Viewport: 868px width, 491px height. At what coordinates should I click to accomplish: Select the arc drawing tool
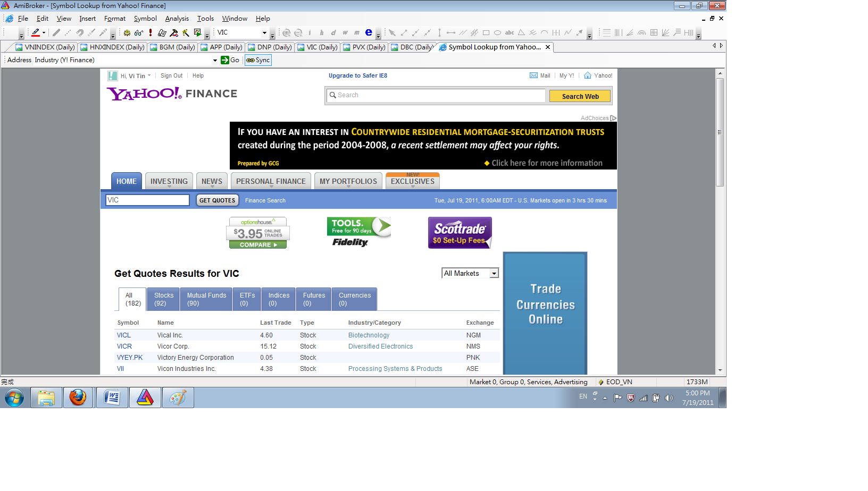click(545, 32)
